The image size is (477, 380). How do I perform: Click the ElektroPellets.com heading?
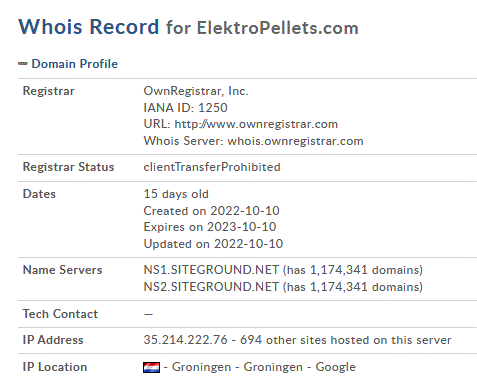(277, 28)
